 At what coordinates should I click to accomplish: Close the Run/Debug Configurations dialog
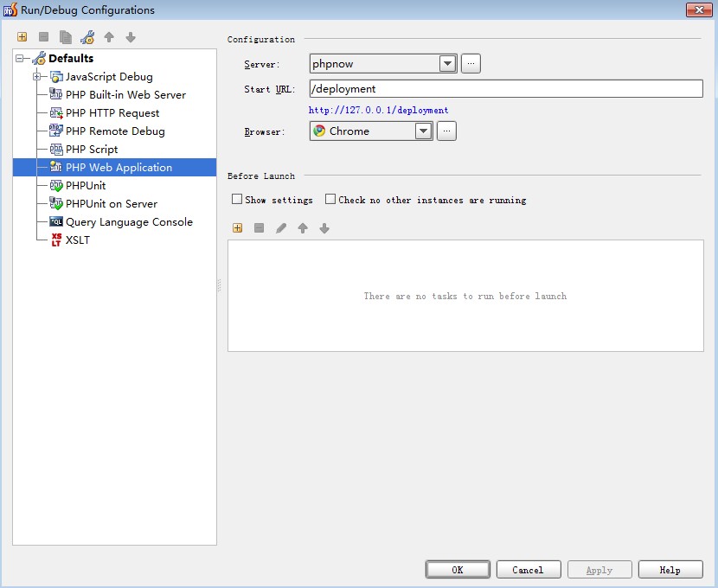pyautogui.click(x=699, y=10)
